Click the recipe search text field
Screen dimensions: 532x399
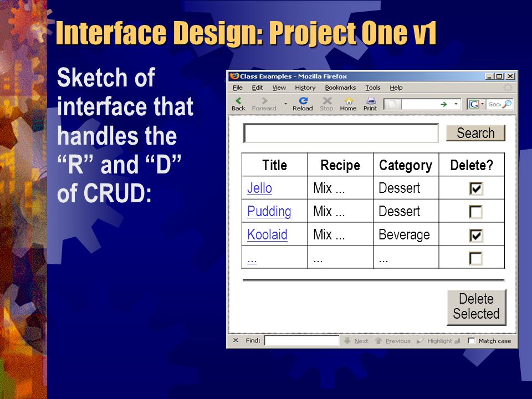pyautogui.click(x=341, y=133)
